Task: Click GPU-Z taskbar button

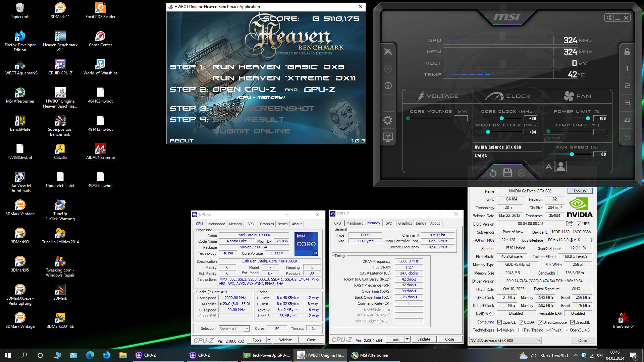Action: 267,355
